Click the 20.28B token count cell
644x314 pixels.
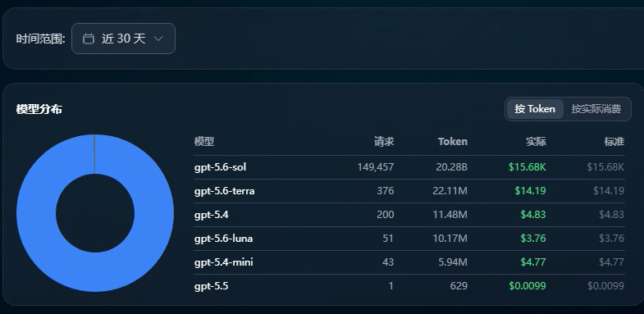coord(452,167)
